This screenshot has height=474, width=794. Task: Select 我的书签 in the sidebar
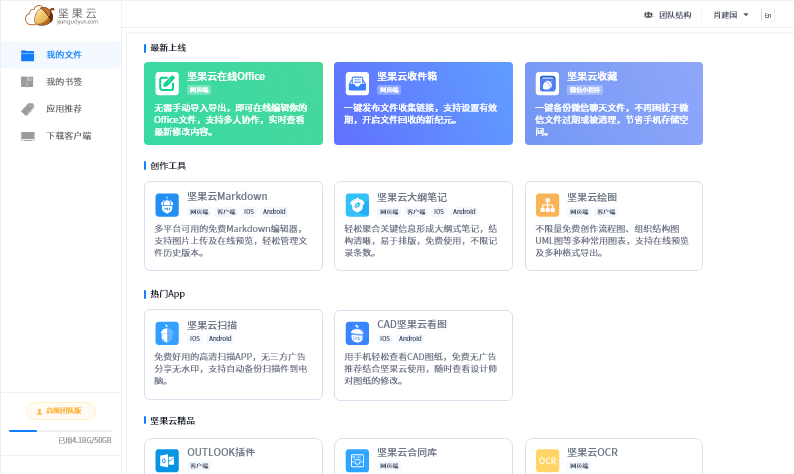[x=64, y=82]
